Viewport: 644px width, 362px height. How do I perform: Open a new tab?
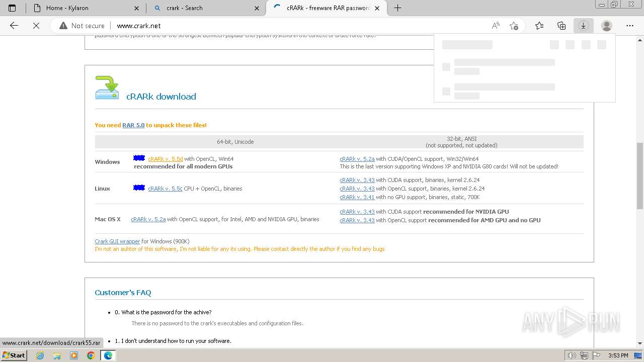[x=397, y=8]
